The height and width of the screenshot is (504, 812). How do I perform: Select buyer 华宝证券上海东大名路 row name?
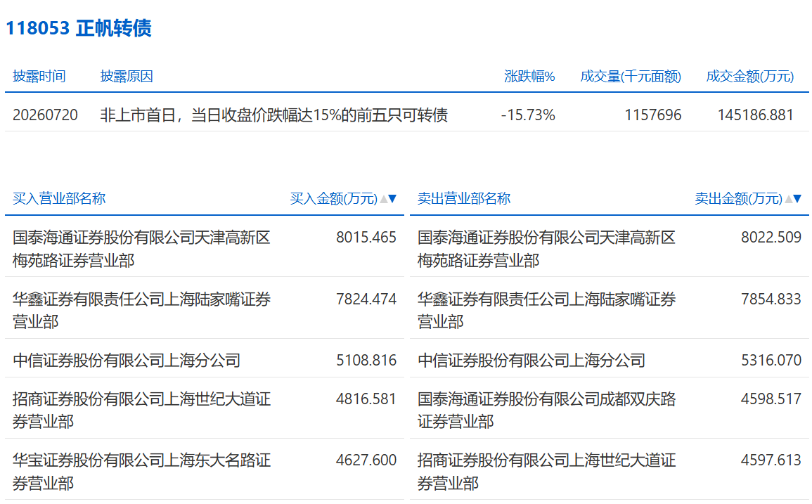click(141, 472)
